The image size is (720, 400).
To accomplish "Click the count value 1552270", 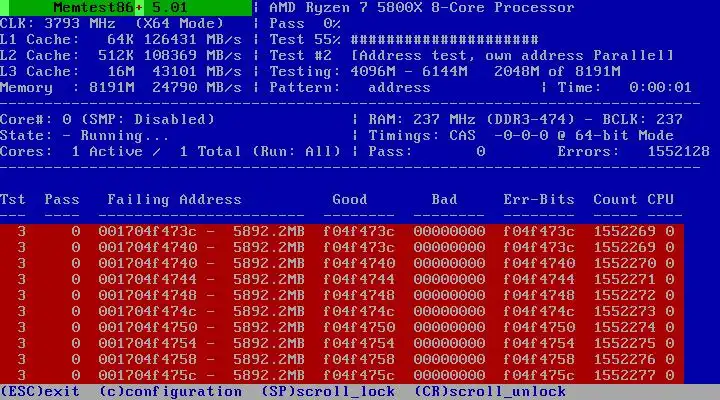I will click(624, 263).
